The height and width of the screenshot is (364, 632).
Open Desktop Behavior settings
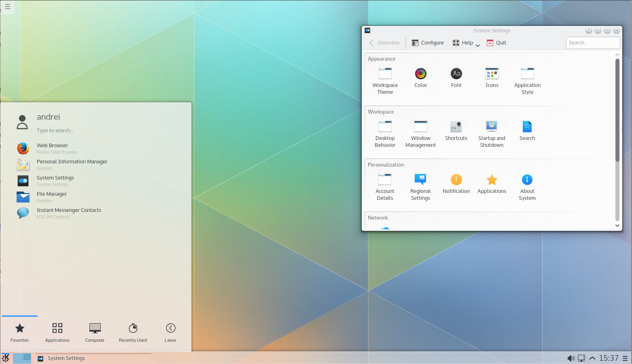point(385,134)
